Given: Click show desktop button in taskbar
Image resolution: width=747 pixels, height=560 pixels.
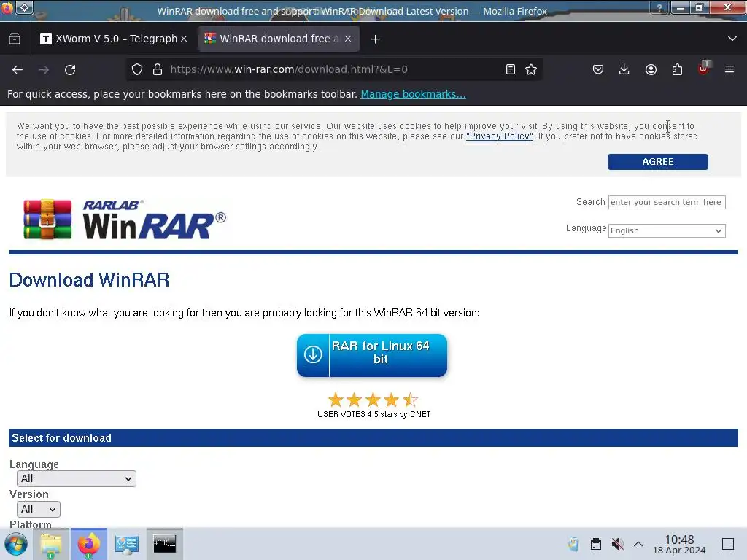Looking at the screenshot, I should pyautogui.click(x=728, y=544).
